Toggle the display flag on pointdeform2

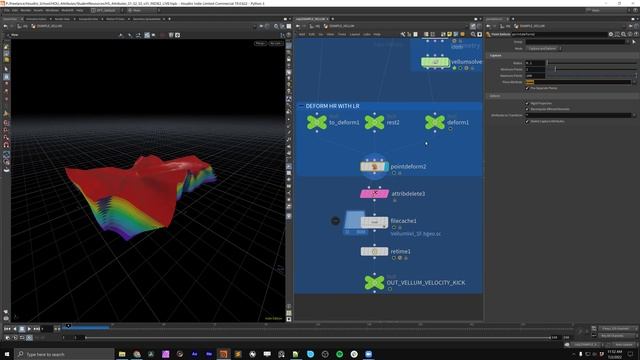pos(386,167)
